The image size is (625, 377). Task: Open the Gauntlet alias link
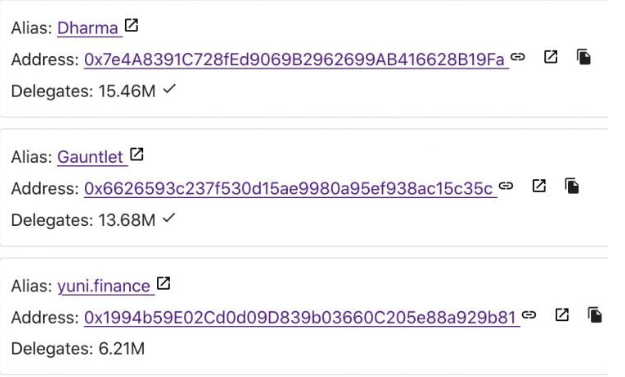[x=90, y=157]
